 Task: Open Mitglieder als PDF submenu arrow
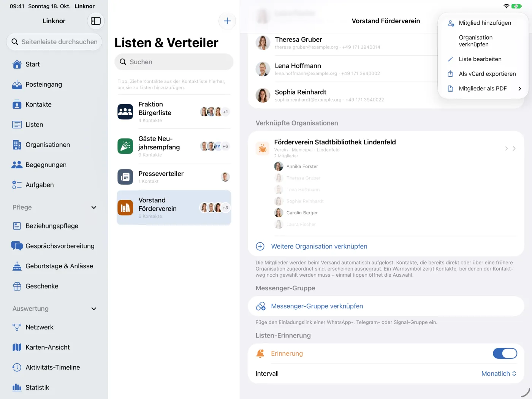pyautogui.click(x=520, y=89)
